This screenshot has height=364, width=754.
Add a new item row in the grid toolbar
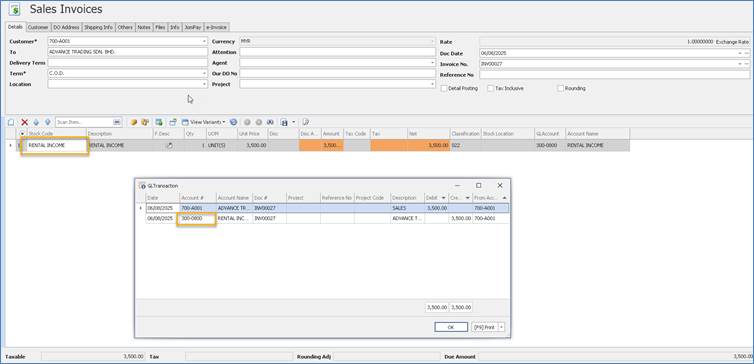pos(11,123)
